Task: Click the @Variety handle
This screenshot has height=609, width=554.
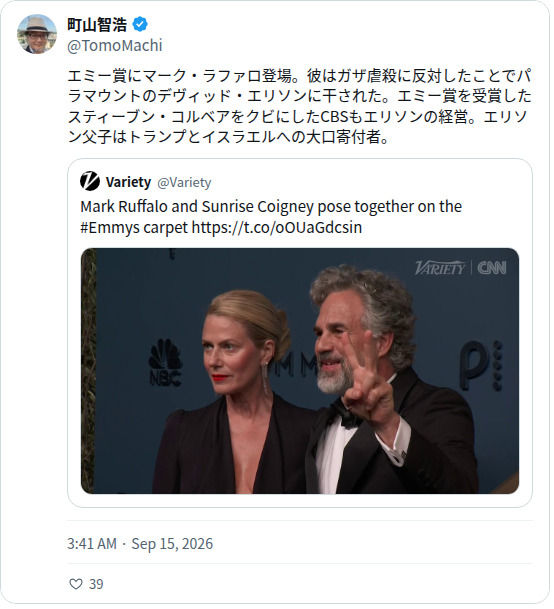Action: (185, 183)
